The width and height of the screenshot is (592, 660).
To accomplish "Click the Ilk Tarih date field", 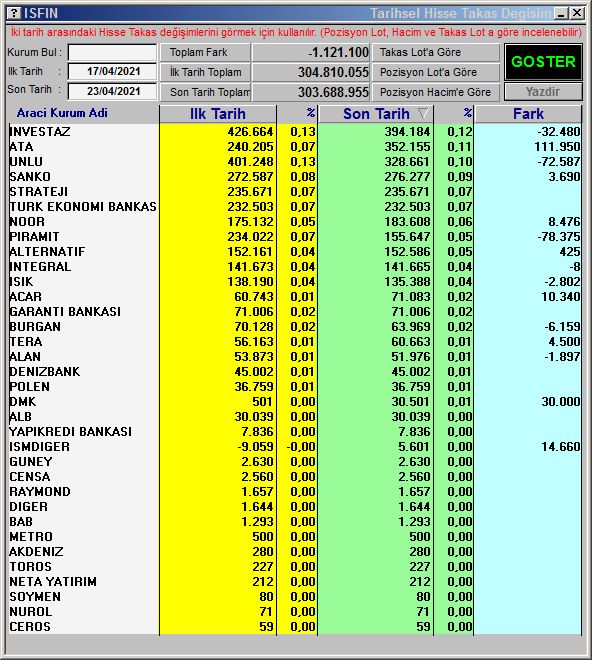I will 112,71.
